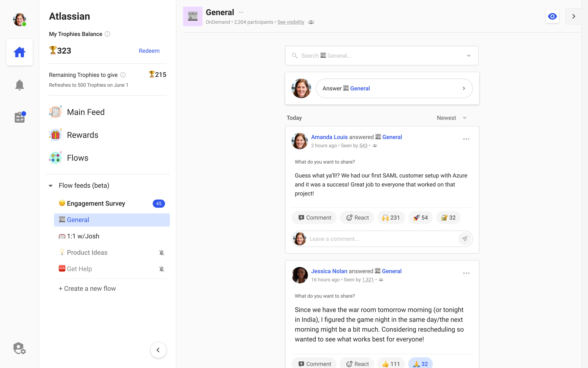Open Amanda Louis post options menu
Screen dimensions: 588x368
pos(466,139)
